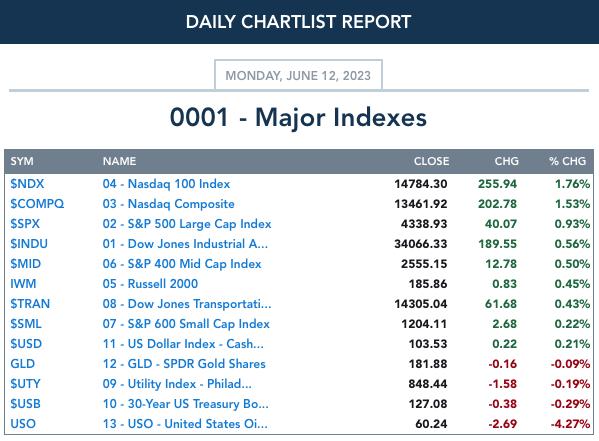Click the $INDU symbol link

coord(29,244)
